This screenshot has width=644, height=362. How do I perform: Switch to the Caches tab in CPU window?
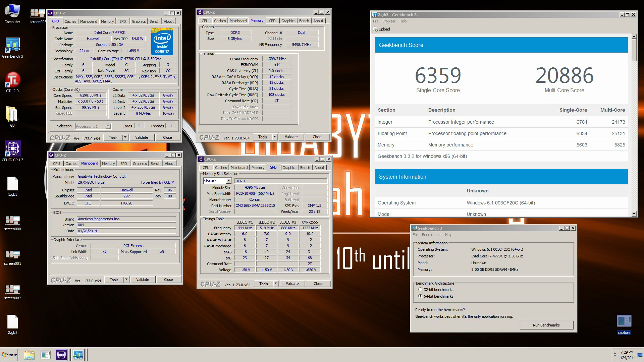point(70,21)
